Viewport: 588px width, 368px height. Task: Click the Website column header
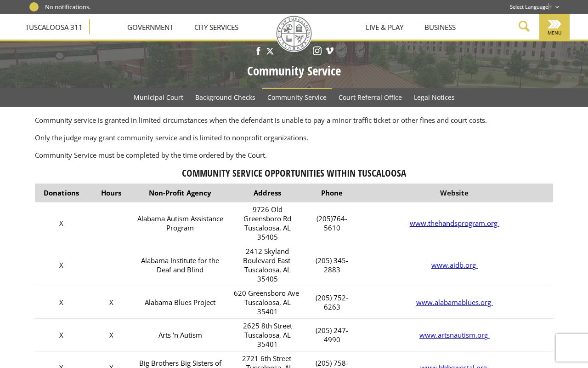(454, 193)
